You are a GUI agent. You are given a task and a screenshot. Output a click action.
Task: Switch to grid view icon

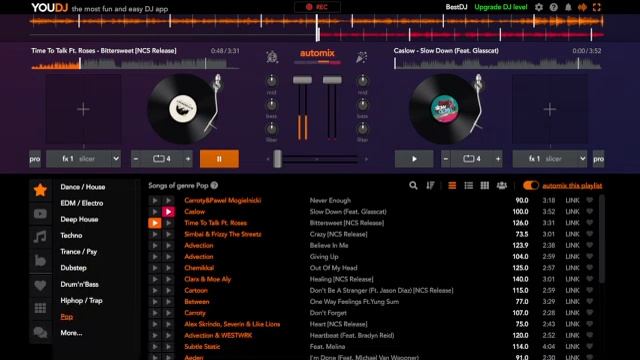click(484, 186)
